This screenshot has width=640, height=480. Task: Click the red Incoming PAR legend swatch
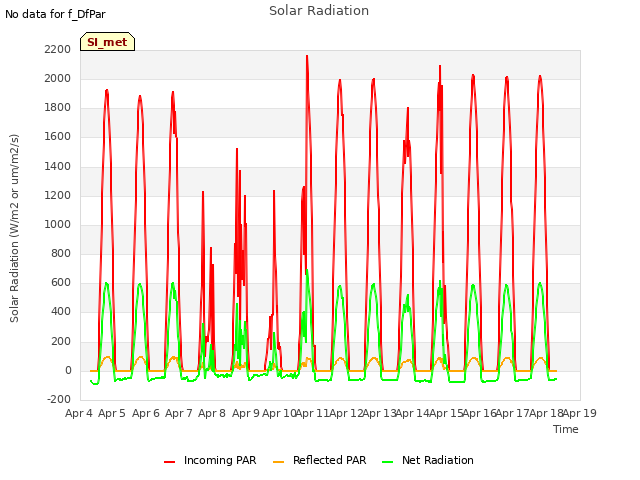[169, 462]
